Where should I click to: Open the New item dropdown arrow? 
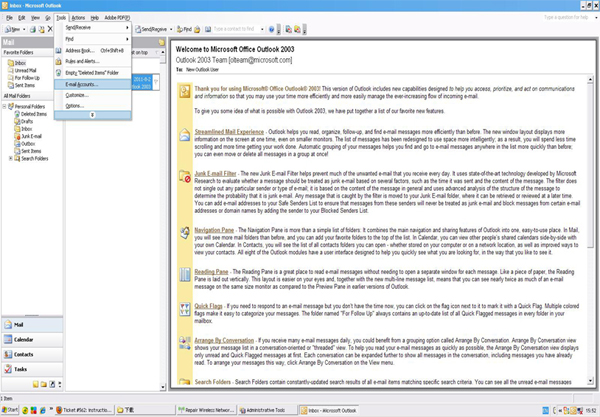(x=24, y=29)
